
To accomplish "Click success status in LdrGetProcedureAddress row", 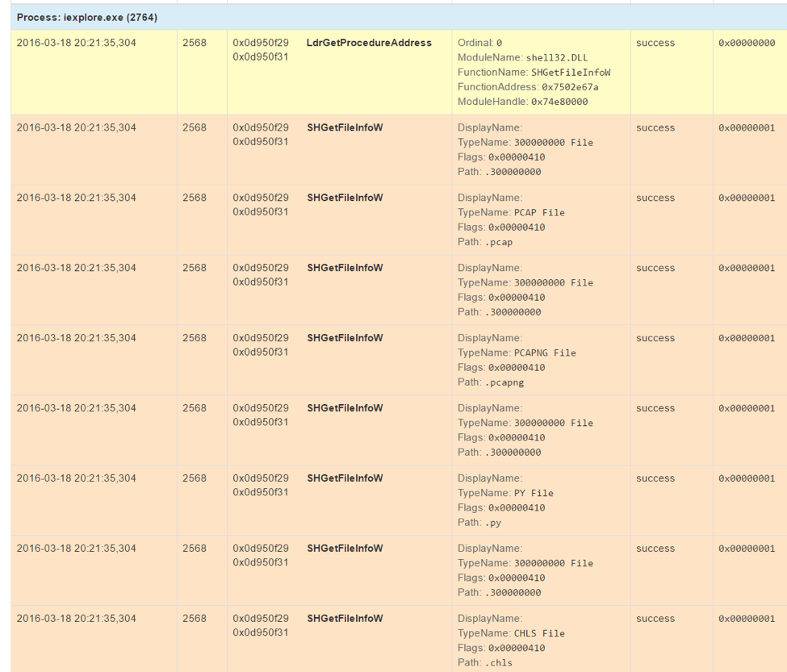I will click(x=655, y=43).
